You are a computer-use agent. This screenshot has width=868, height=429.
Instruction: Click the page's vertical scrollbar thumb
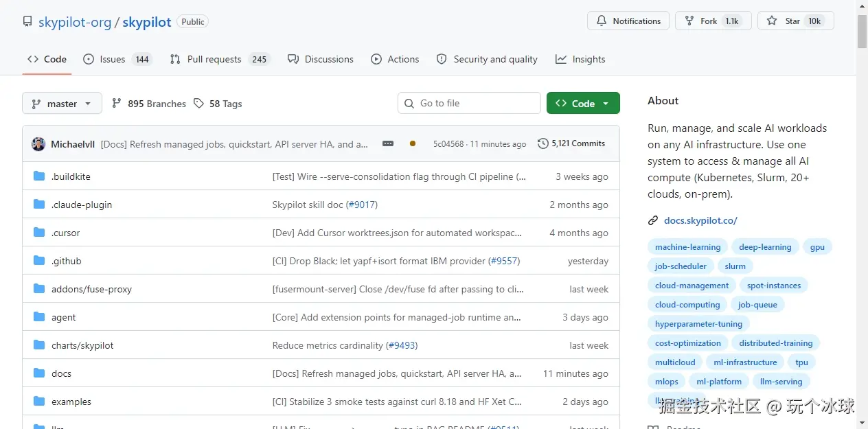862,30
